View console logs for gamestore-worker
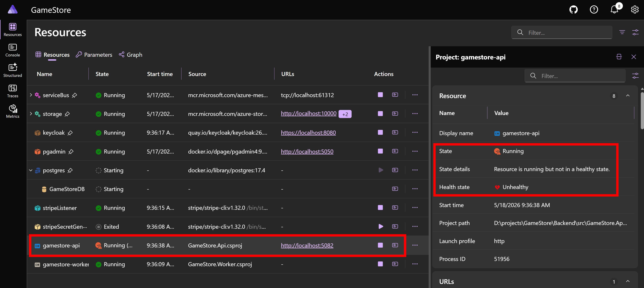The height and width of the screenshot is (288, 644). click(x=395, y=264)
